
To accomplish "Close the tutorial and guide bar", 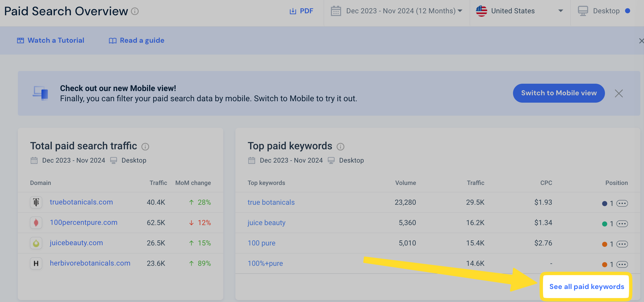I will [x=641, y=41].
